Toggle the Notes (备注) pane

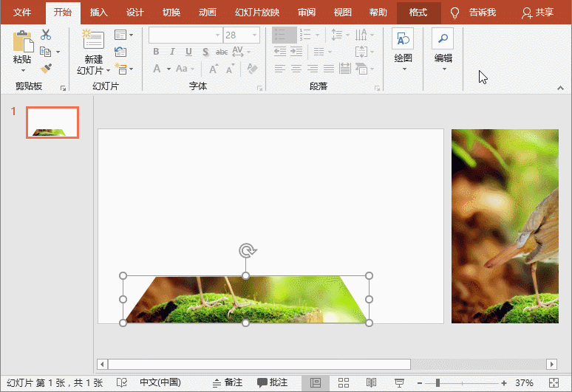(x=228, y=382)
